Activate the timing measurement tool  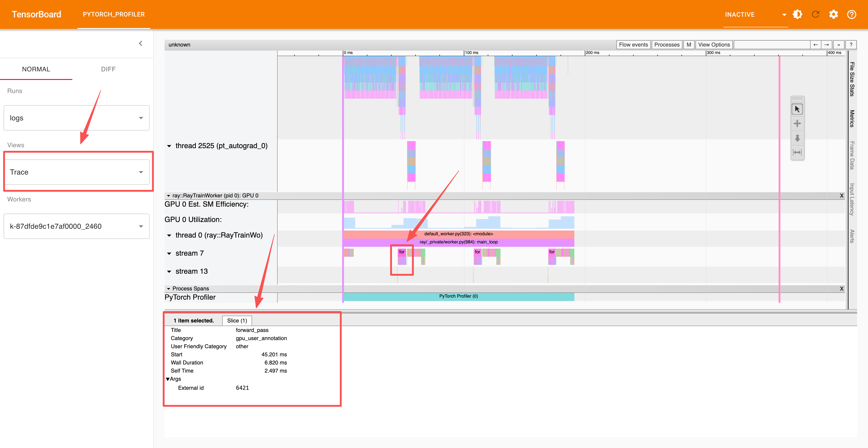[x=797, y=152]
